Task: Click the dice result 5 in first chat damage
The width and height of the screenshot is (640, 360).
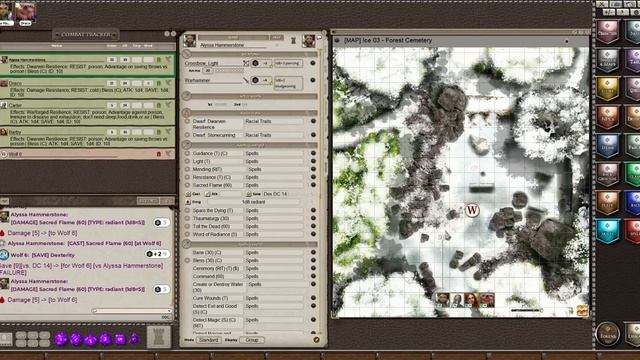Action: click(x=162, y=222)
